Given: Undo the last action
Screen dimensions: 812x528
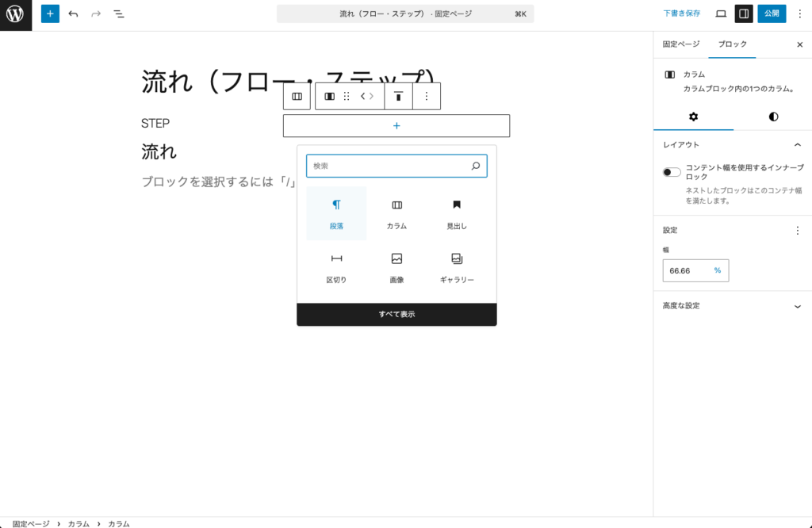Looking at the screenshot, I should pos(71,13).
